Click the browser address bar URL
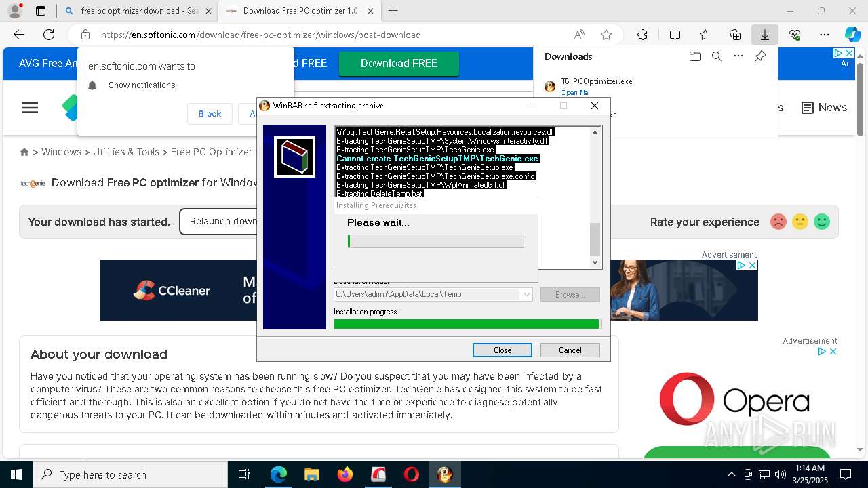This screenshot has height=488, width=868. pyautogui.click(x=261, y=35)
